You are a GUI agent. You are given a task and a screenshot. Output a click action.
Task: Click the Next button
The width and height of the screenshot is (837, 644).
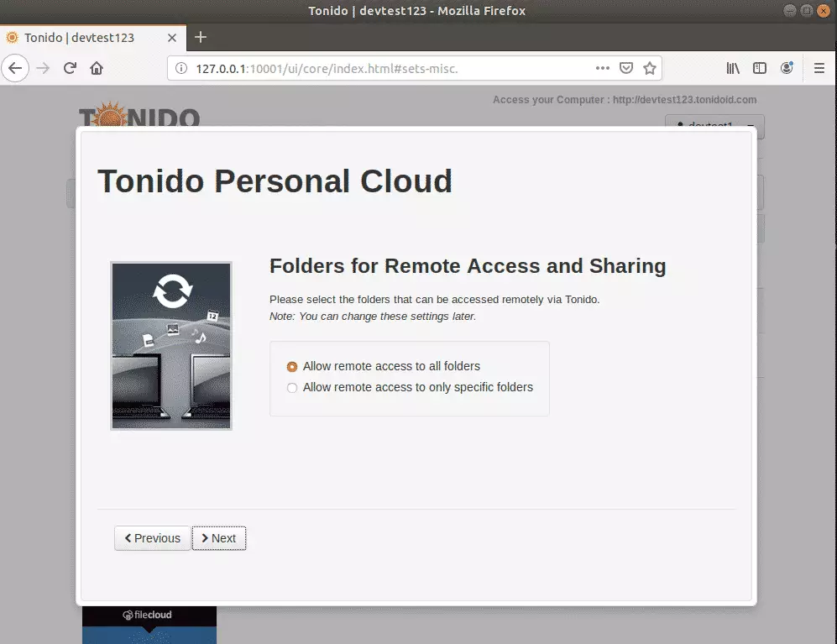pos(219,538)
